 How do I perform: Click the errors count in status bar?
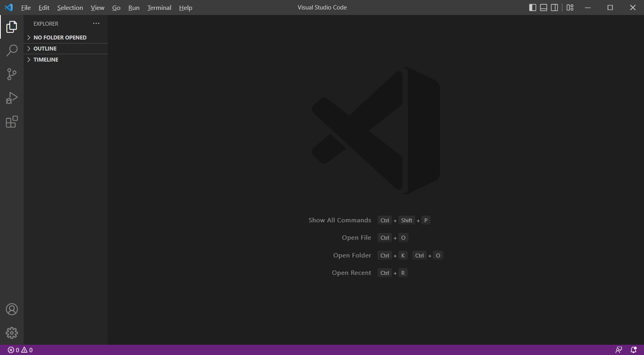click(x=14, y=350)
